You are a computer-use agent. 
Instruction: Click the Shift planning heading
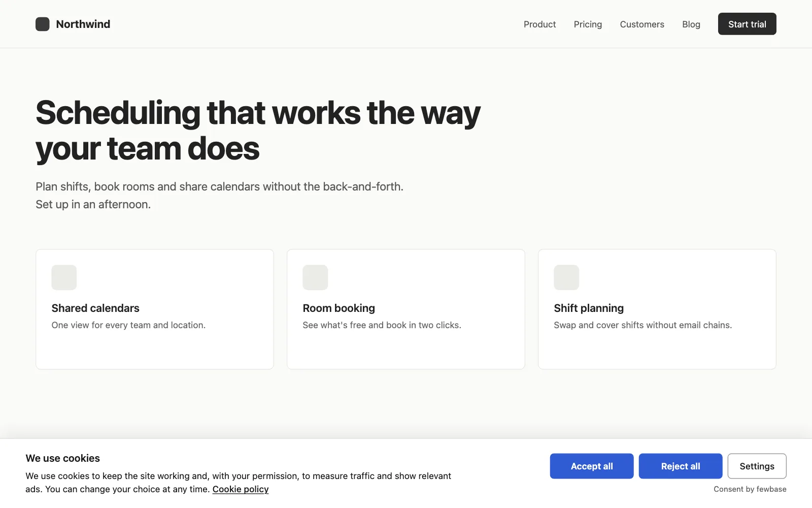pyautogui.click(x=589, y=308)
